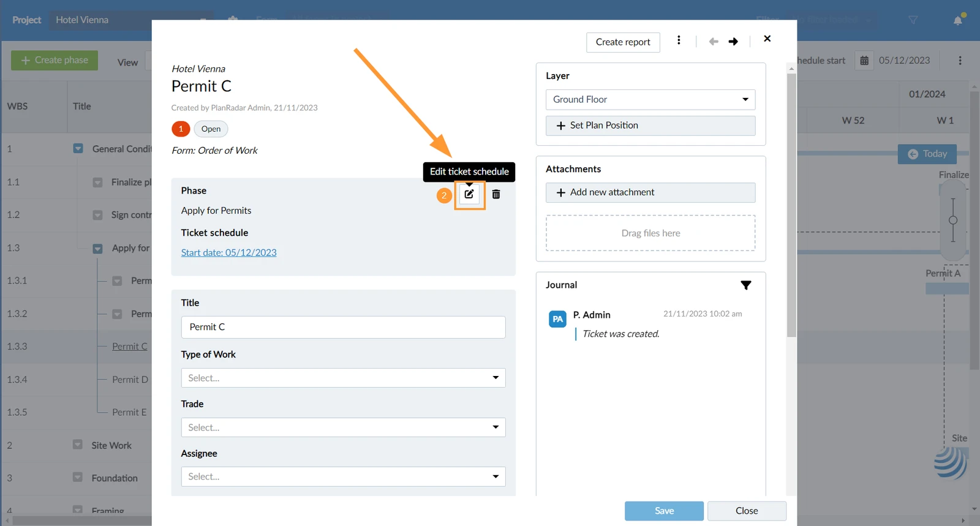Click the edit ticket schedule pencil icon
This screenshot has width=980, height=526.
(469, 194)
